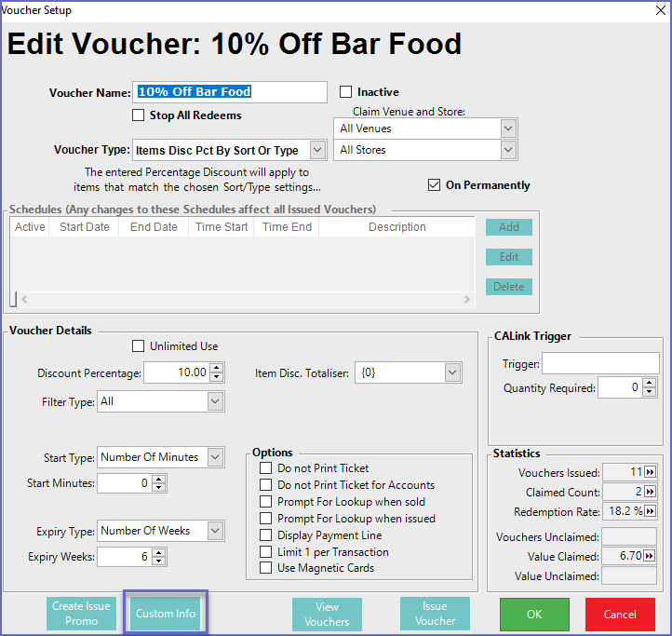
Task: Increase the Discount Percentage spinner value
Action: [x=216, y=369]
